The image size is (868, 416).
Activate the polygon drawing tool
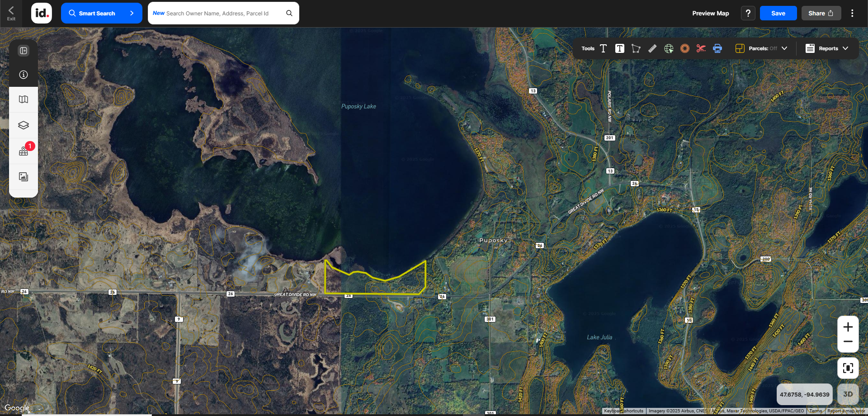[x=636, y=48]
